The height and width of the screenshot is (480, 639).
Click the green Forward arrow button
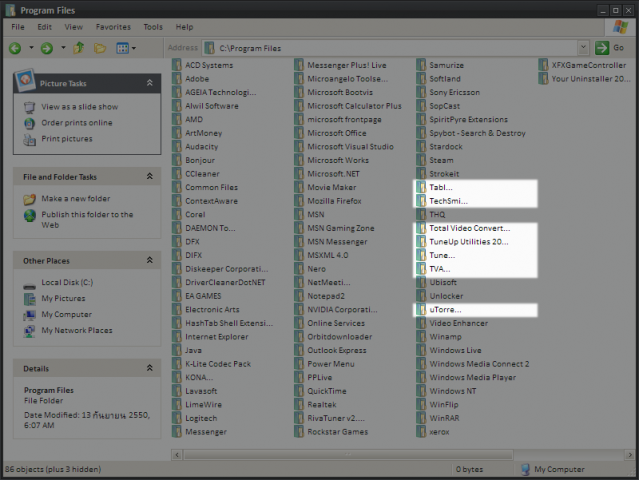pyautogui.click(x=46, y=48)
